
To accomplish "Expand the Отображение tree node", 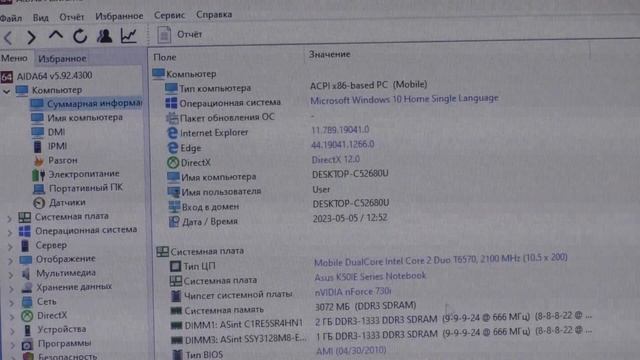I will [x=11, y=260].
